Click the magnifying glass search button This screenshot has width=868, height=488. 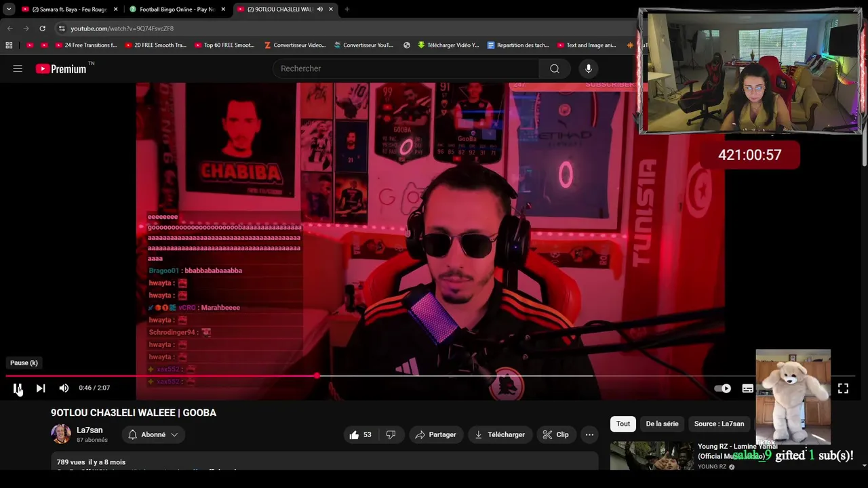click(x=555, y=68)
